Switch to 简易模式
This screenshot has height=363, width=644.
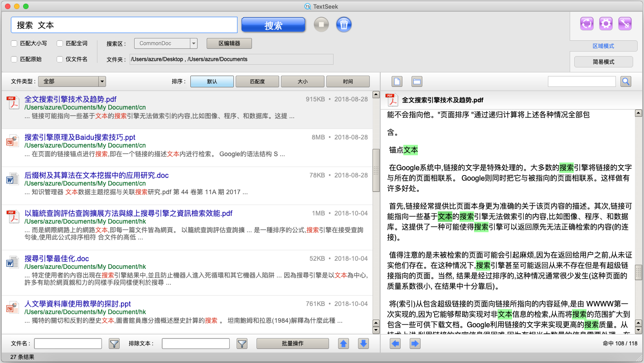coord(603,62)
